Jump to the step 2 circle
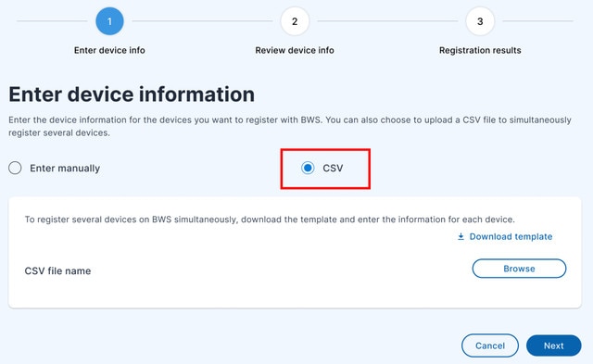 click(295, 21)
